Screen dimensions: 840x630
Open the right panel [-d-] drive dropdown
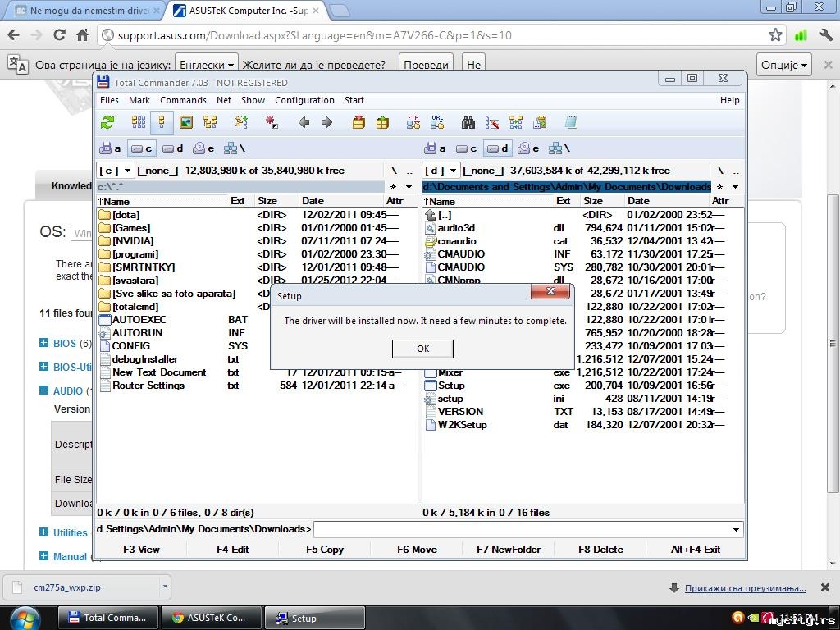(441, 171)
